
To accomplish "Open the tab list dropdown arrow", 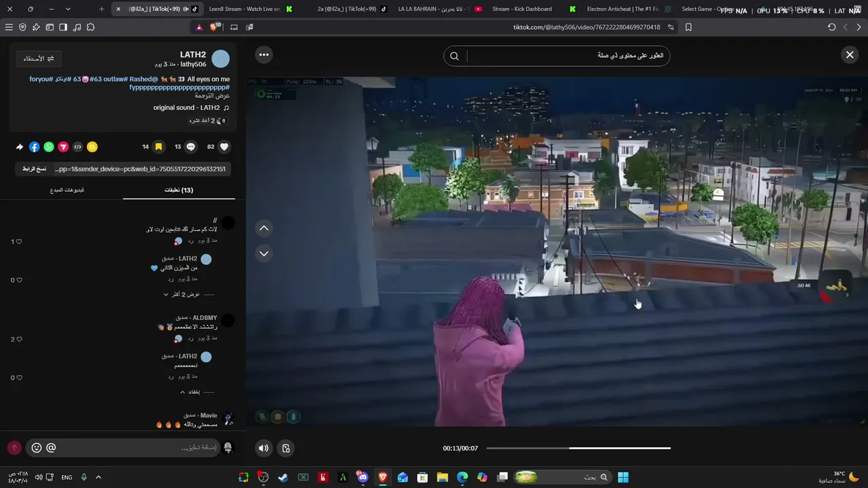I will (68, 9).
